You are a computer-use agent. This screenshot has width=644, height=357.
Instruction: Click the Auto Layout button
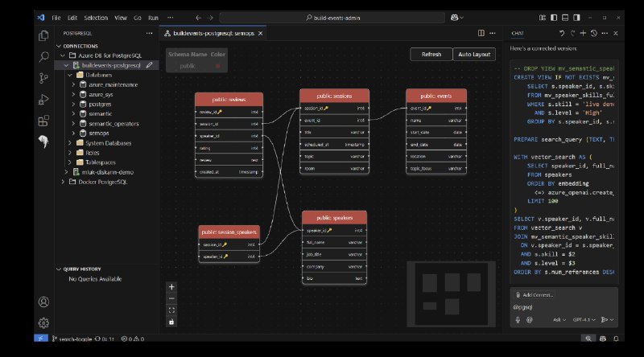474,54
